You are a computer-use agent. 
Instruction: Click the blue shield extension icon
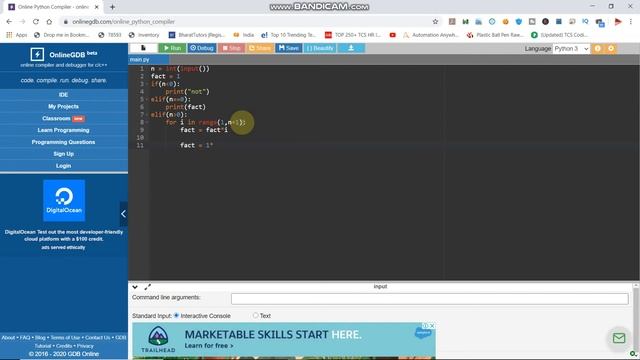click(519, 22)
